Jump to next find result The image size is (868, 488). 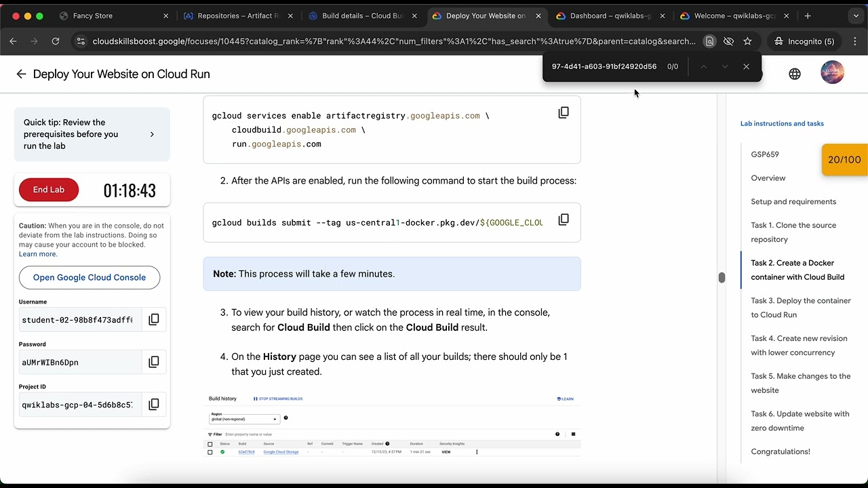(725, 66)
